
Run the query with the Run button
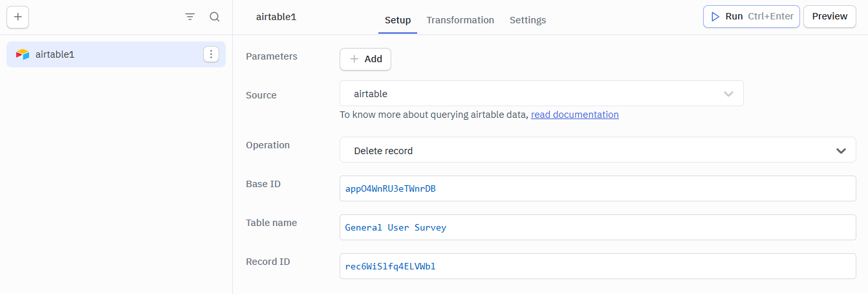751,17
